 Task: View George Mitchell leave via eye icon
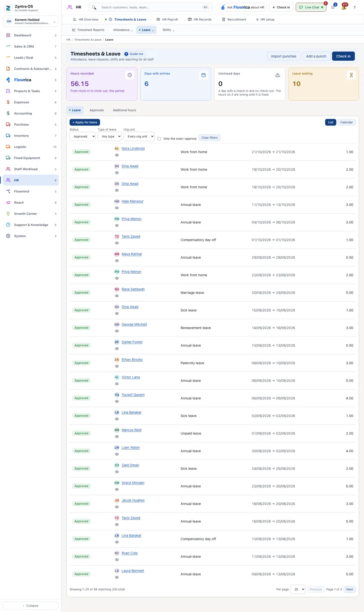[117, 331]
